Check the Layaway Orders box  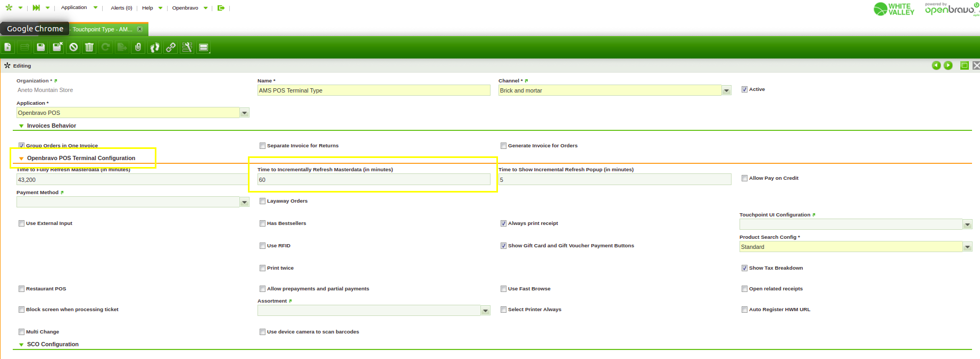pyautogui.click(x=262, y=201)
